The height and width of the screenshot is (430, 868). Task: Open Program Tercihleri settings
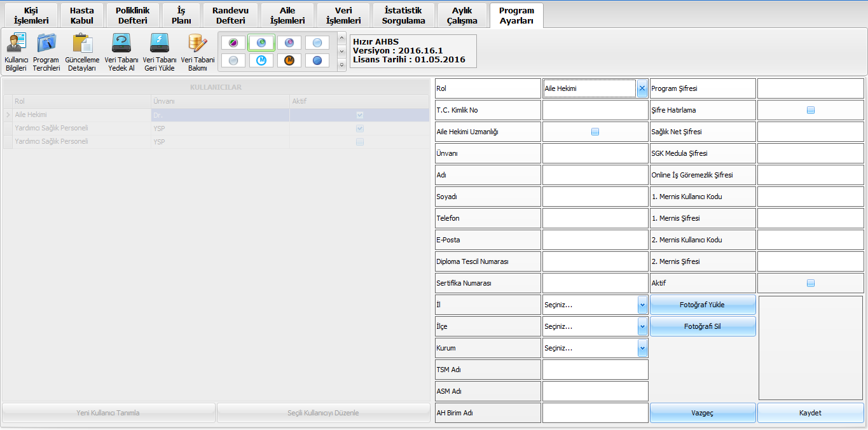tap(46, 52)
